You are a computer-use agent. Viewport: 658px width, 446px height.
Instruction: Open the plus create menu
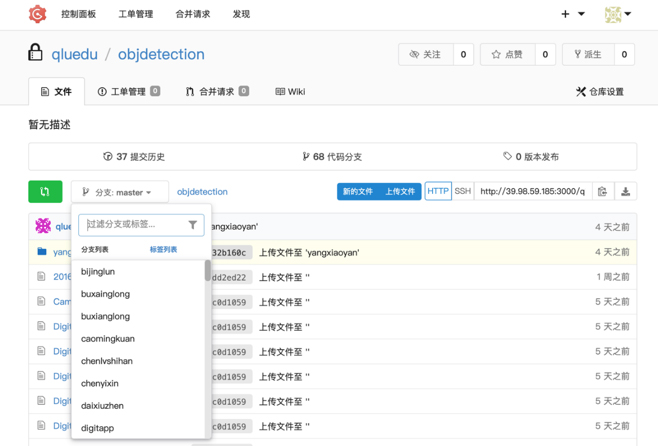tap(573, 14)
